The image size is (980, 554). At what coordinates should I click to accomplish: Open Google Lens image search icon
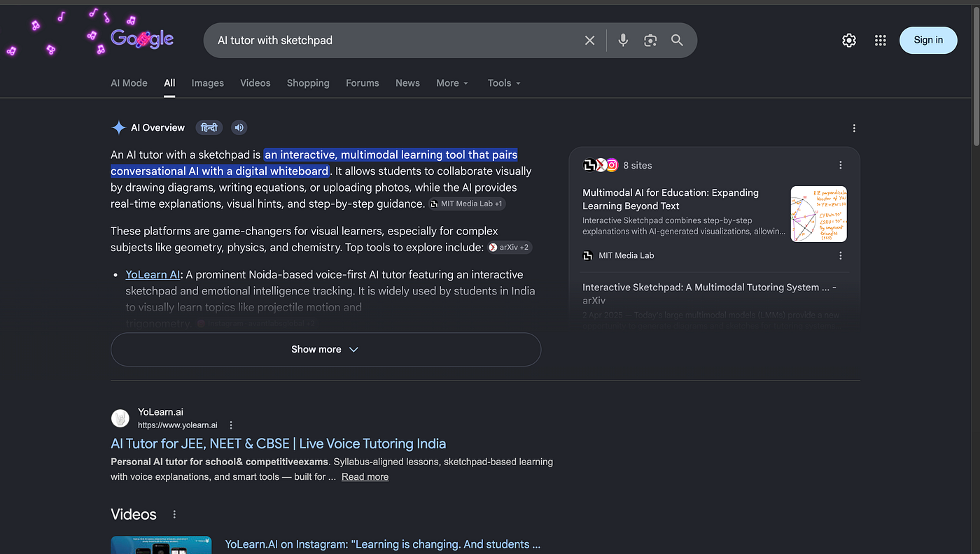point(650,41)
